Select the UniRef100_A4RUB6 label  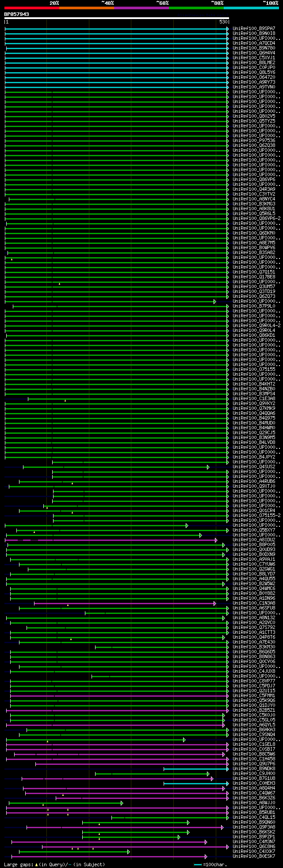254,482
